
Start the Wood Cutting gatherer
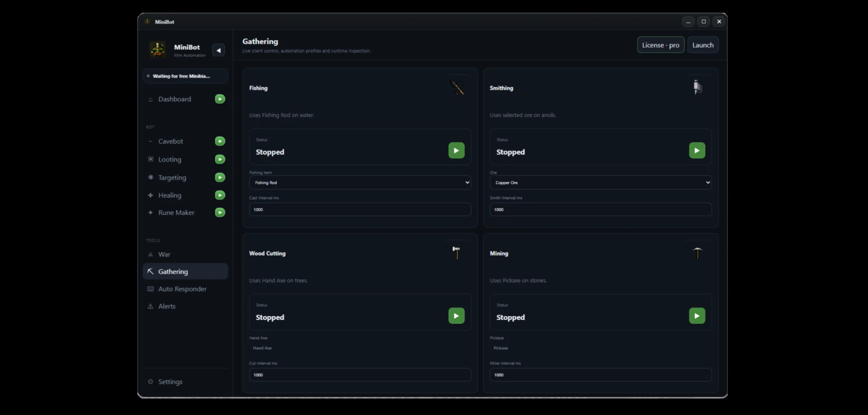click(x=456, y=316)
